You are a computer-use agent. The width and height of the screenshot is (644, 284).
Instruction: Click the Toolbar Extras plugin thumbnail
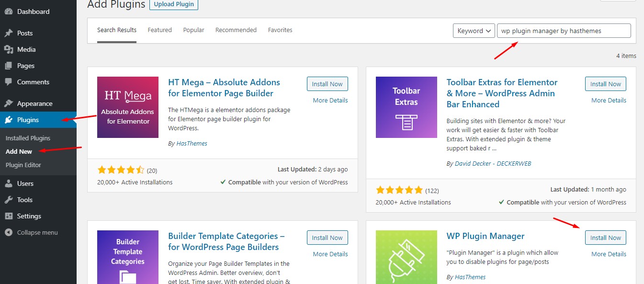tap(406, 107)
